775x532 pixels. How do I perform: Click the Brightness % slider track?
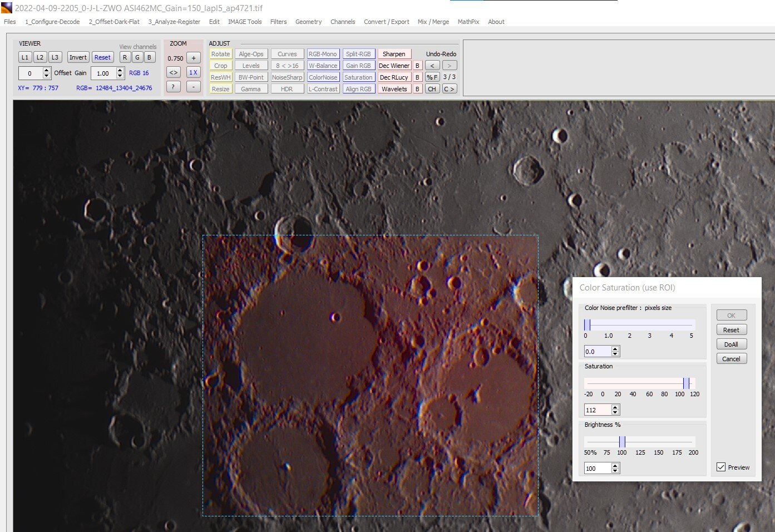click(640, 441)
